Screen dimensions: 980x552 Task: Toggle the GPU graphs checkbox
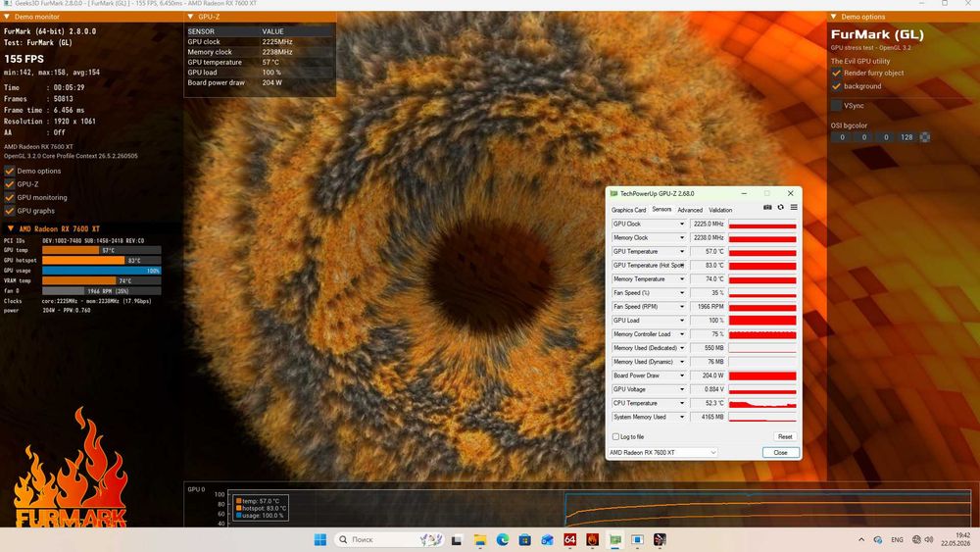[10, 211]
